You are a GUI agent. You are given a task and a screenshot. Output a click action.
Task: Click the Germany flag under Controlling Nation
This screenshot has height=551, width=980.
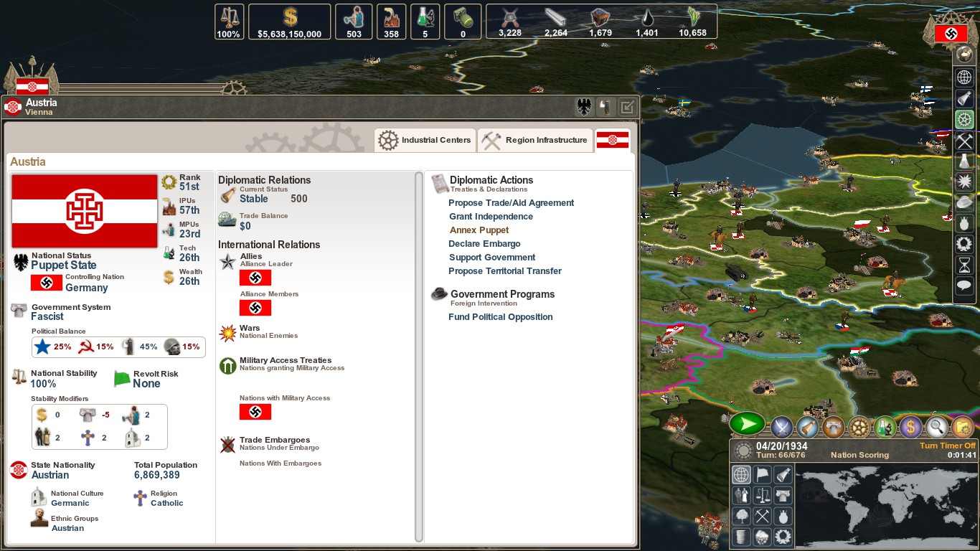(x=46, y=283)
